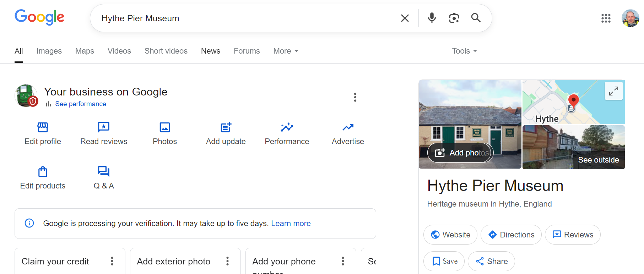The image size is (644, 274).
Task: Follow the Learn more verification link
Action: click(x=291, y=224)
